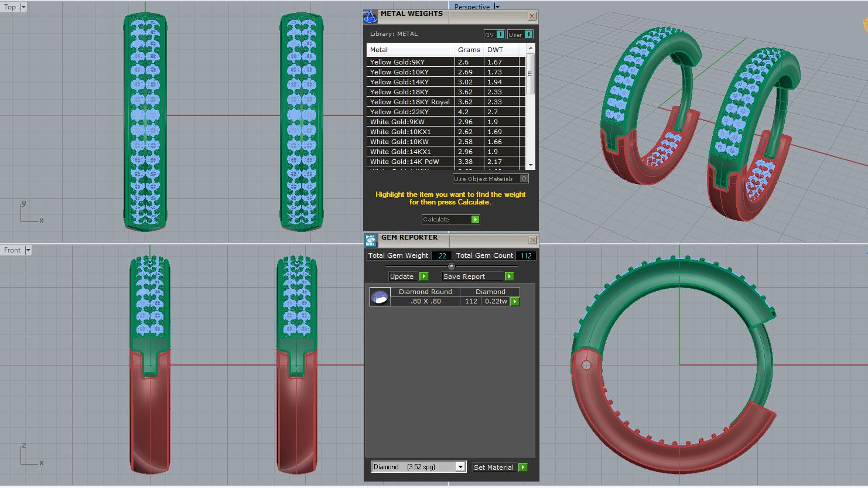Click the Diamond Round cell

(425, 292)
